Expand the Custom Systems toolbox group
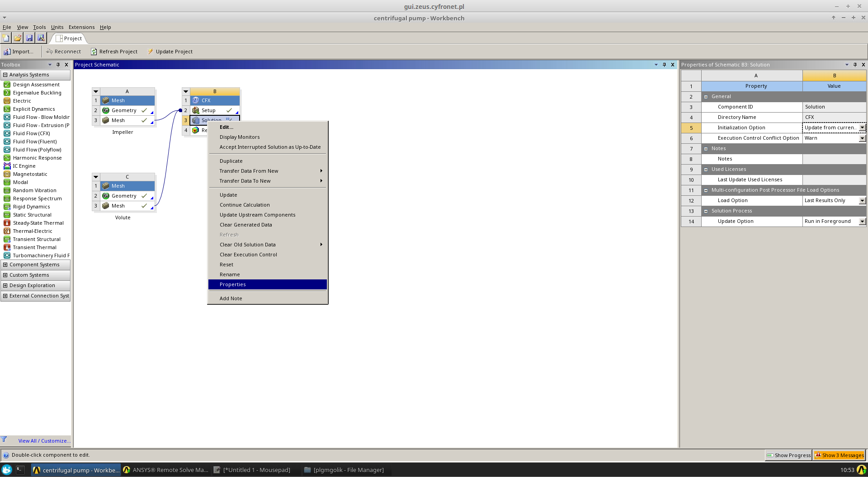868x477 pixels. (x=5, y=275)
